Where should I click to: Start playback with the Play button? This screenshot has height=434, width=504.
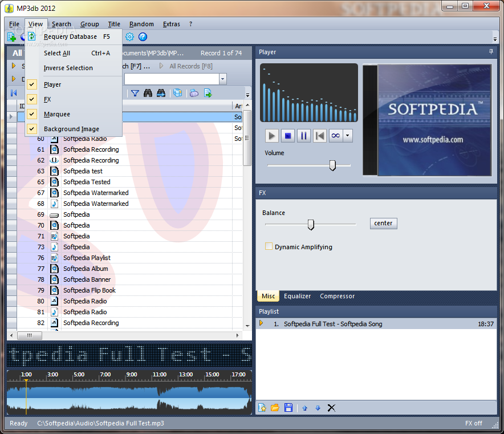pos(271,136)
